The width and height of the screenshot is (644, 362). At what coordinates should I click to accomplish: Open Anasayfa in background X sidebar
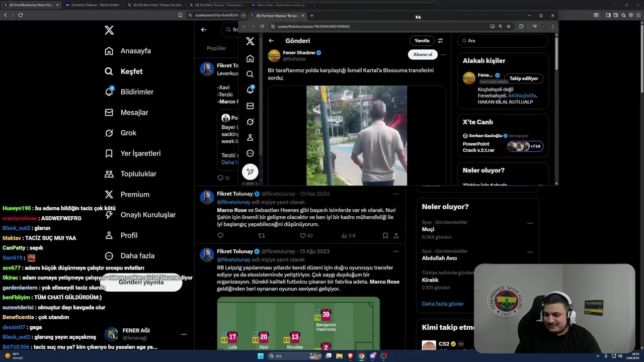coord(128,51)
